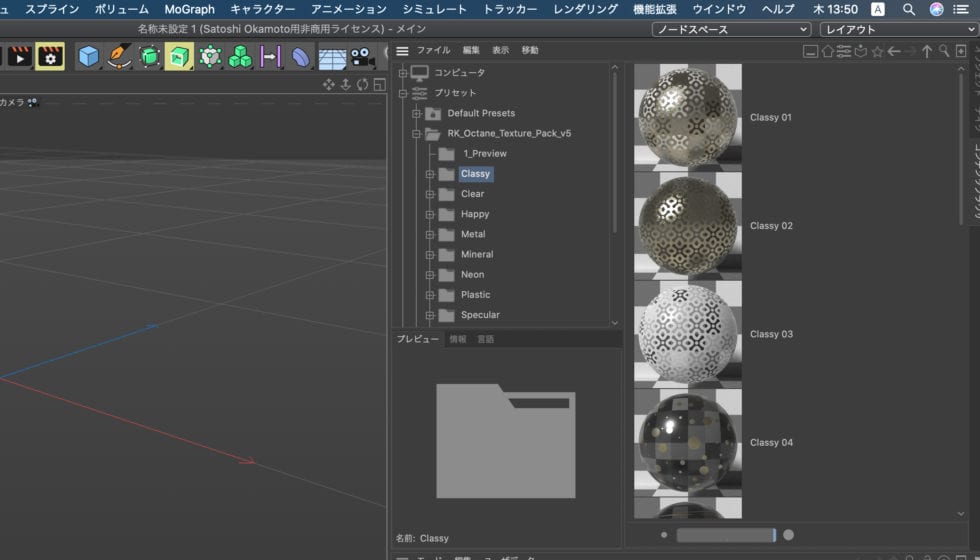The width and height of the screenshot is (980, 560).
Task: Go up one folder level arrow
Action: (x=927, y=51)
